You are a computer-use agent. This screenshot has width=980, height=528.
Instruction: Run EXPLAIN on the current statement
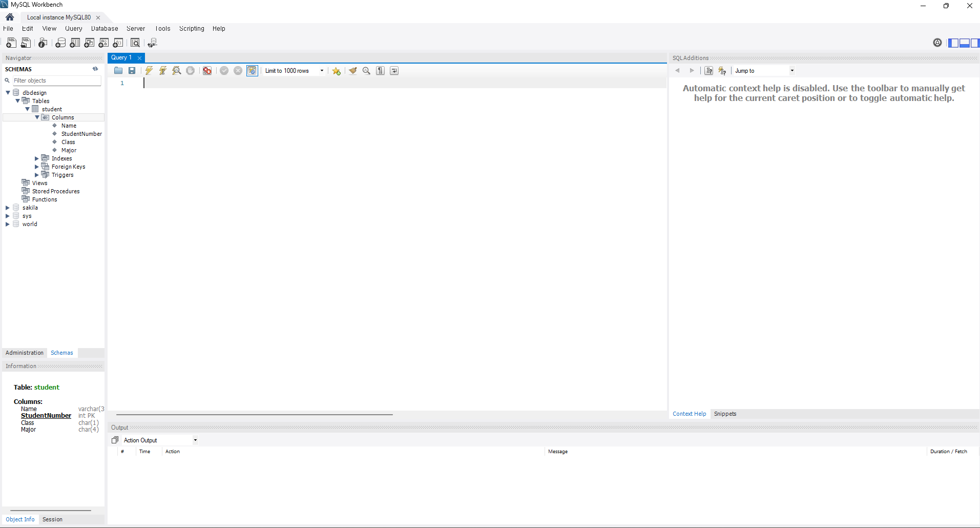point(177,71)
